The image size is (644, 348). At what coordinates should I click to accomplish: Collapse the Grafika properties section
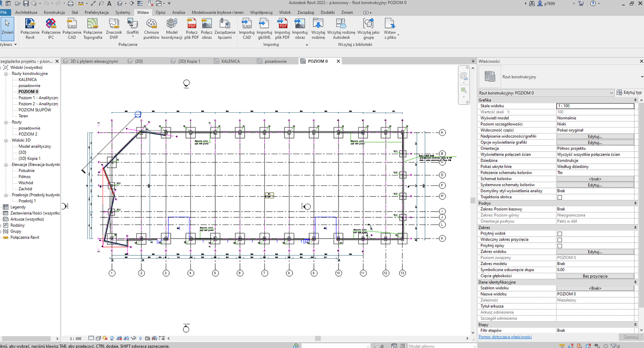635,100
